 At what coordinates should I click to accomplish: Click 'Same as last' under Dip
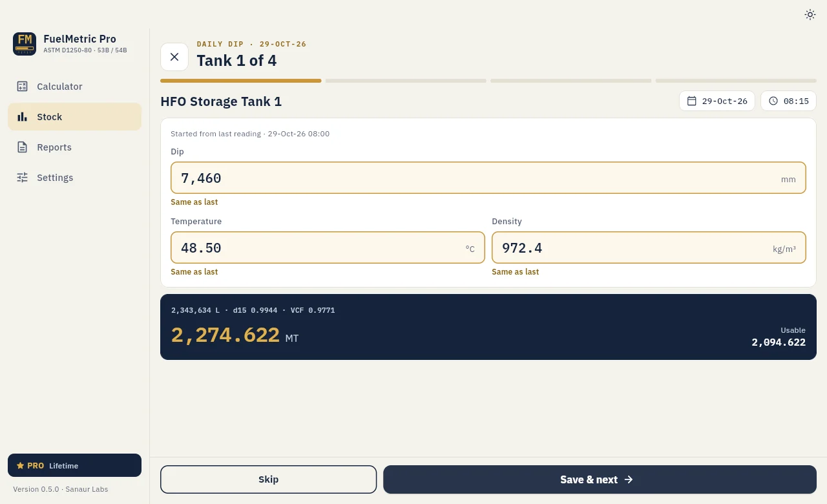[x=194, y=202]
